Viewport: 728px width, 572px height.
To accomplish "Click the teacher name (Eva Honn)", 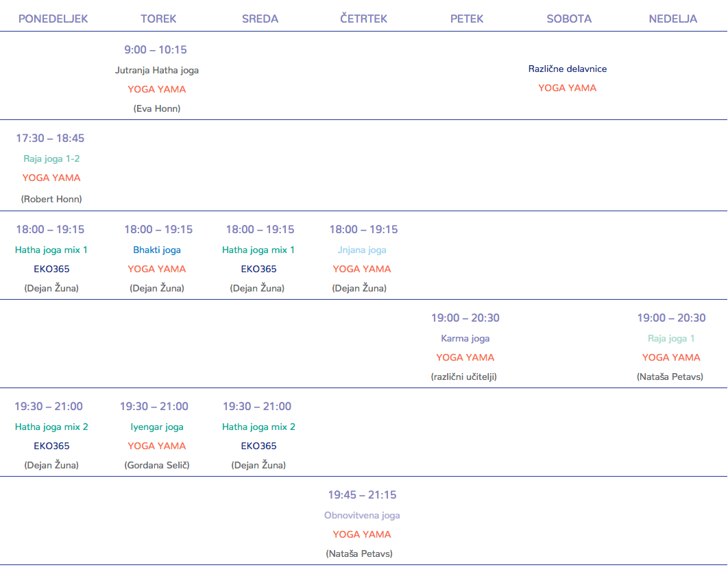I will point(157,109).
